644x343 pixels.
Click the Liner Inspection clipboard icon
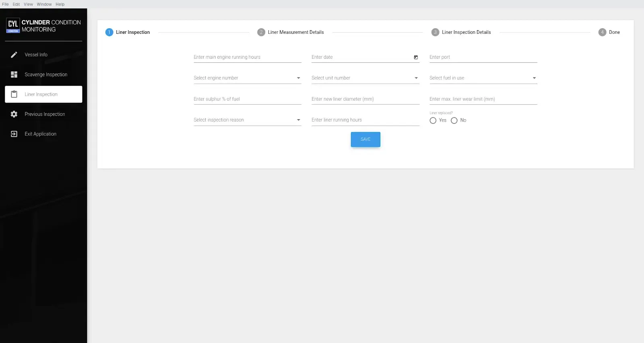coord(14,94)
